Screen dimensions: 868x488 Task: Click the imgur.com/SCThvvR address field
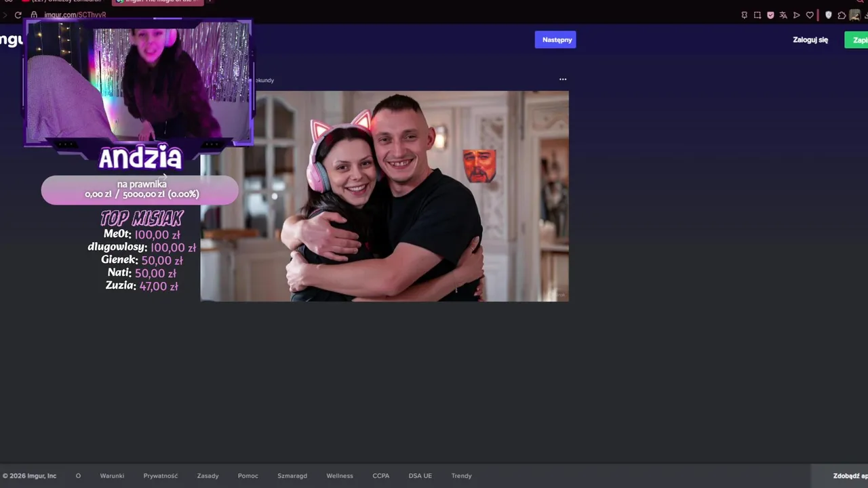(75, 15)
